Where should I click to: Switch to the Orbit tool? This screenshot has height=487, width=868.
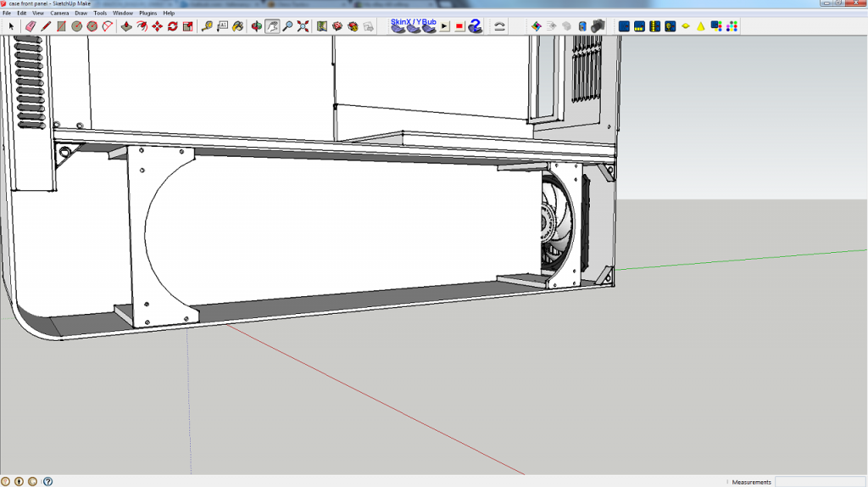(x=256, y=26)
